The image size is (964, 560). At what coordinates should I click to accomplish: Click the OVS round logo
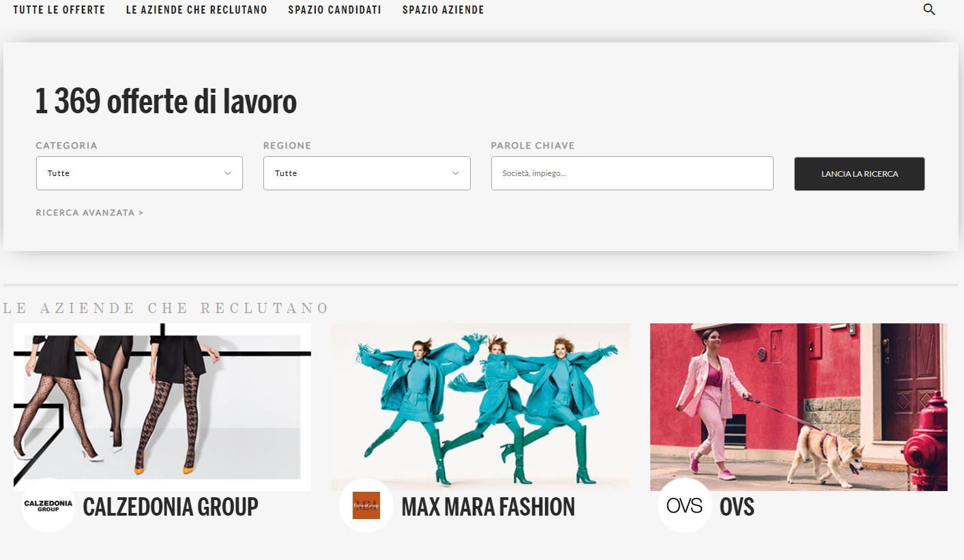684,505
